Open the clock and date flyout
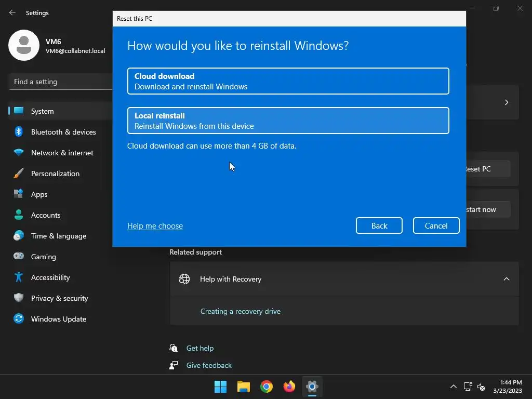 [x=508, y=387]
